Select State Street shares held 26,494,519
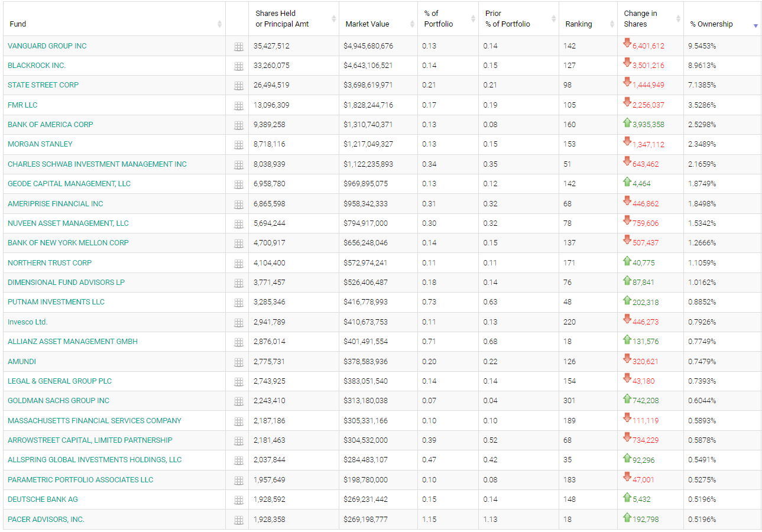Viewport: 762px width, 532px height. pyautogui.click(x=271, y=85)
